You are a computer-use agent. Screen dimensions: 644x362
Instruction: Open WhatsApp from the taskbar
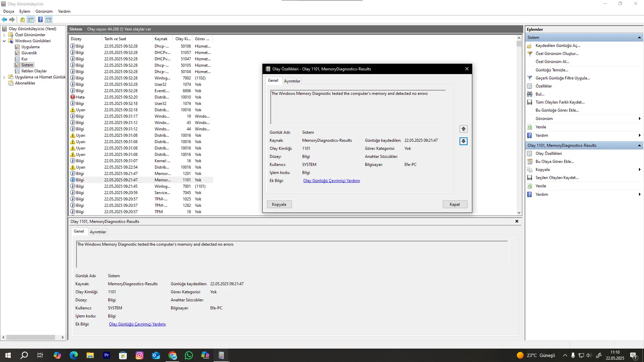coord(189,355)
